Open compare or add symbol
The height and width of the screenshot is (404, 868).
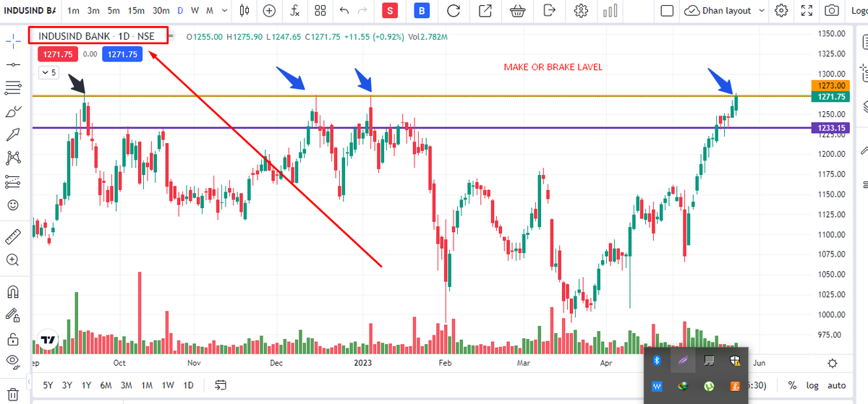(269, 11)
